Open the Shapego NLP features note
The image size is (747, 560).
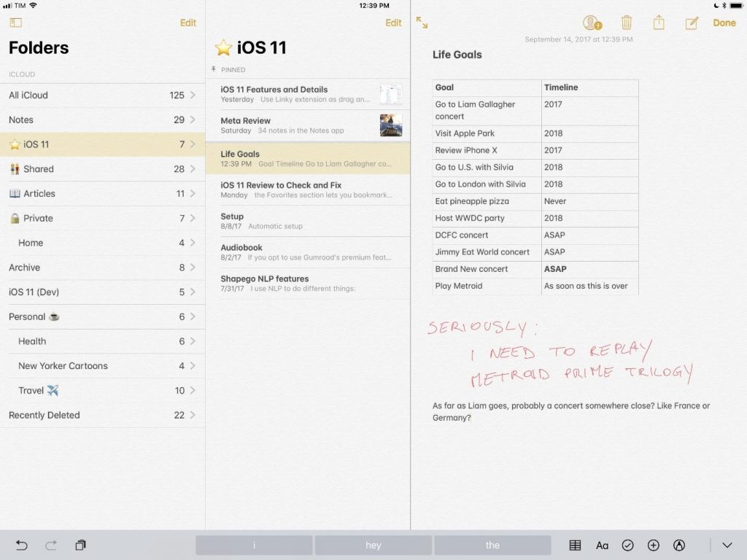(308, 284)
